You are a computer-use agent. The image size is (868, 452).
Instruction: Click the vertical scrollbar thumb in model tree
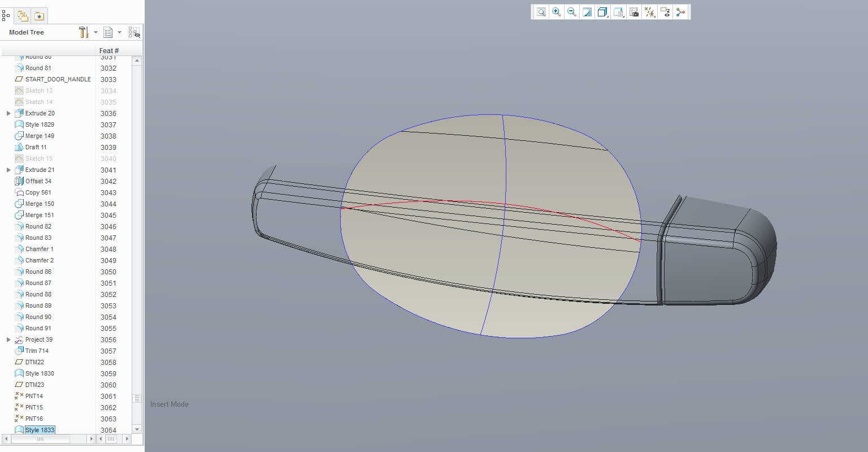tap(137, 398)
